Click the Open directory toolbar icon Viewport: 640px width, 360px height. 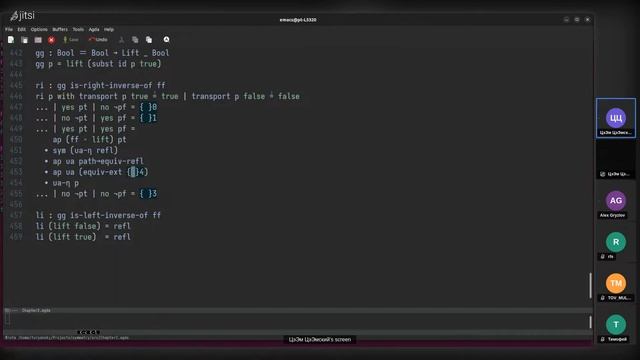coord(38,40)
